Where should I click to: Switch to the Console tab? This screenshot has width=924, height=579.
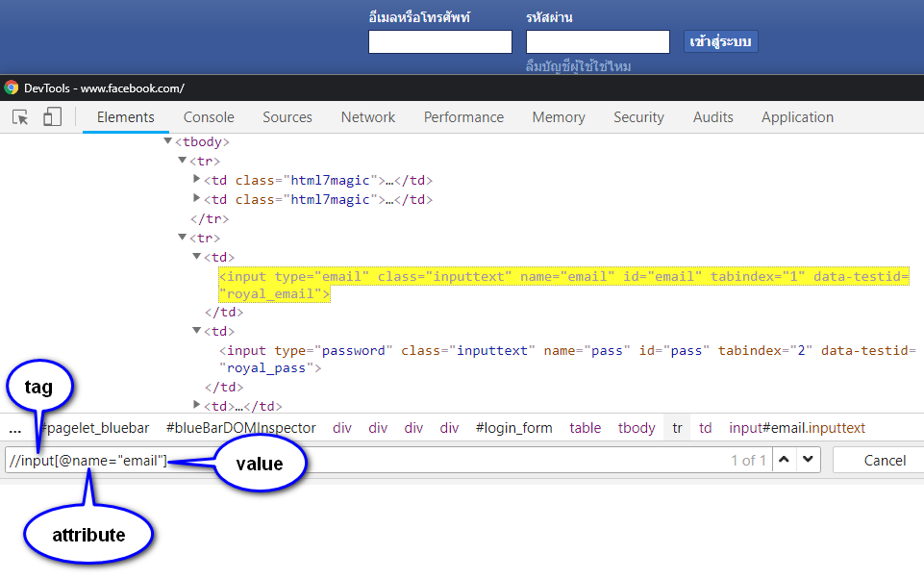click(x=209, y=117)
